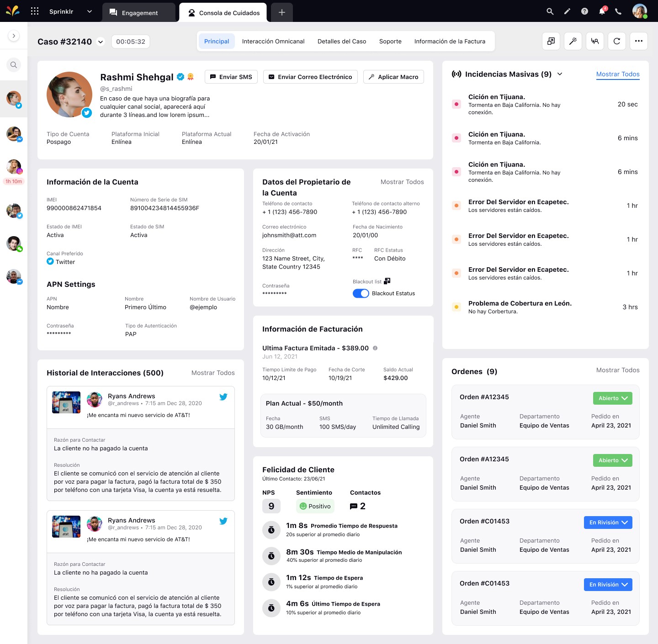Click the search magnifier in left sidebar
658x644 pixels.
coord(14,65)
